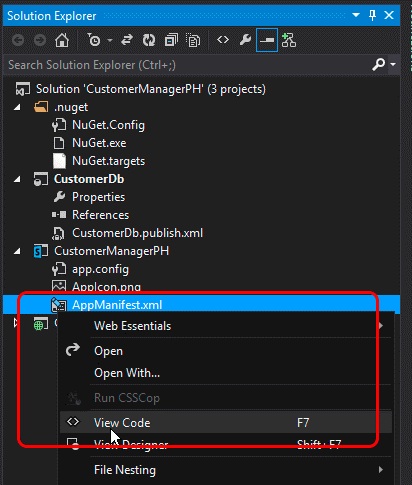Expand the collapsed web project node
Viewport: 412px width, 485px height.
pos(16,323)
